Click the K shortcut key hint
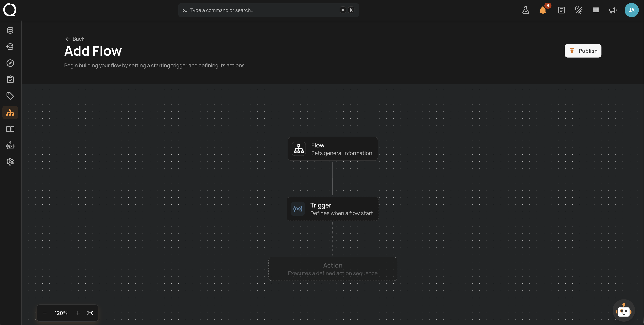The image size is (644, 325). pyautogui.click(x=351, y=10)
